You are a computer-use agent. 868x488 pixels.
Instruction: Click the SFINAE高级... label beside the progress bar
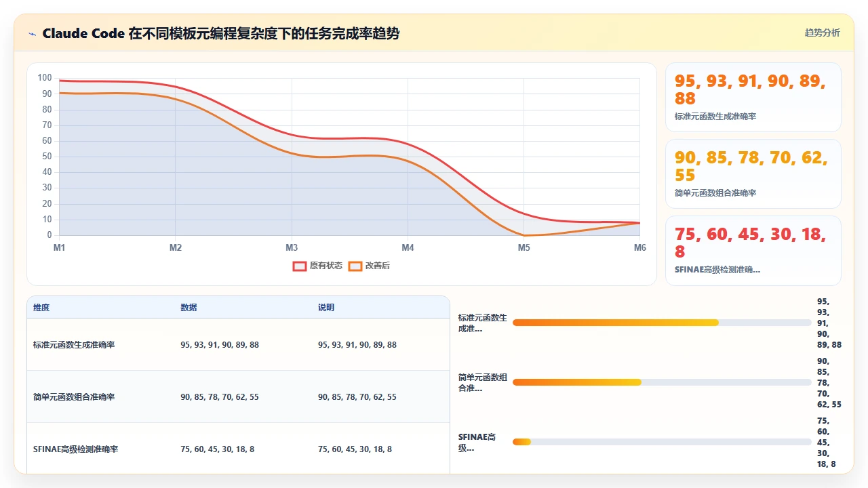[477, 443]
